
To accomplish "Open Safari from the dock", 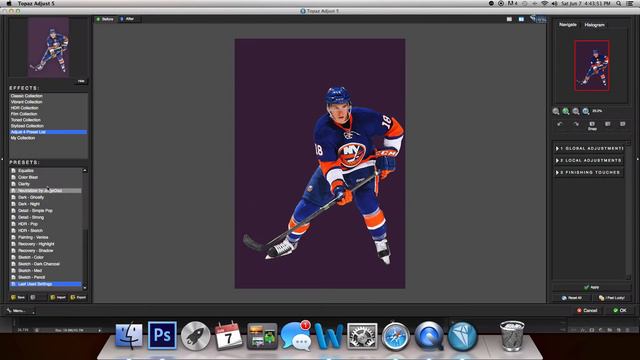I will pyautogui.click(x=396, y=336).
